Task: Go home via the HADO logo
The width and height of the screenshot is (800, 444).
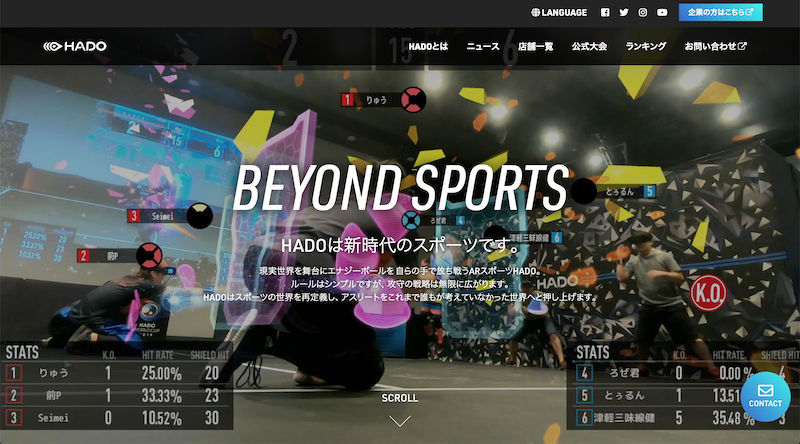Action: click(x=75, y=46)
